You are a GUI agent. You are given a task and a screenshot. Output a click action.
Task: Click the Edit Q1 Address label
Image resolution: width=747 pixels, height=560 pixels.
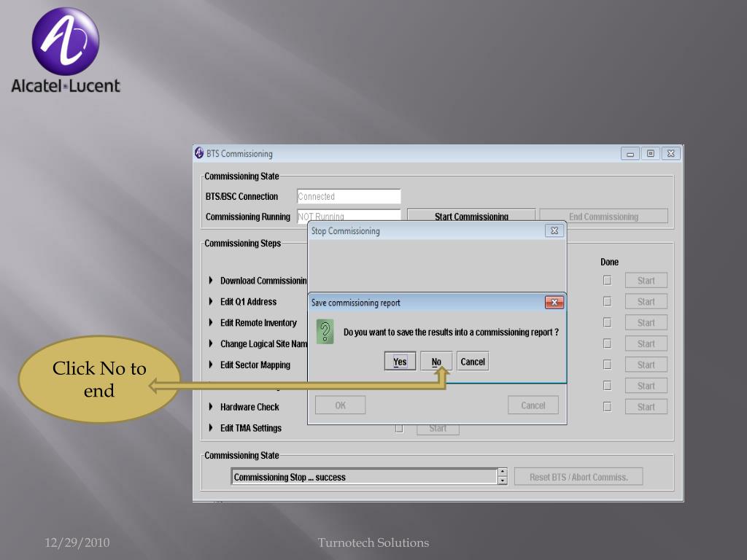(248, 301)
